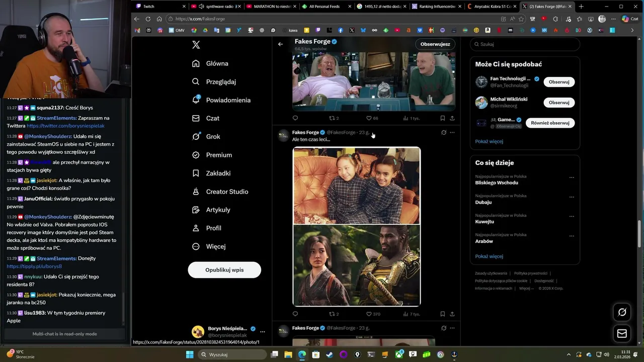
Task: Open Microsoft Edge from the taskbar
Action: (302, 354)
